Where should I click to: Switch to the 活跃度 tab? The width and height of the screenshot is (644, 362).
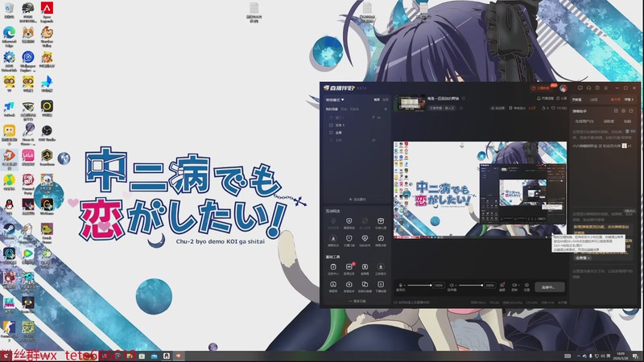point(609,121)
